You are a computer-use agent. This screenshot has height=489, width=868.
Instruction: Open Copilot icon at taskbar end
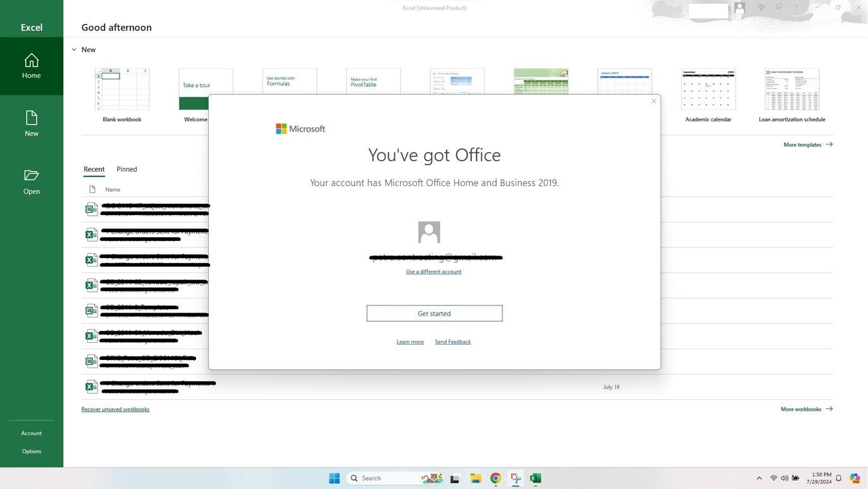point(855,478)
